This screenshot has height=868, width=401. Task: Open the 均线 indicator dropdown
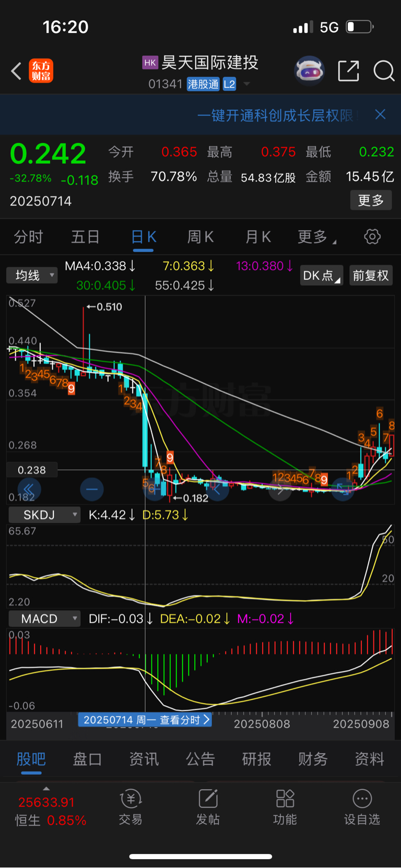pyautogui.click(x=32, y=275)
